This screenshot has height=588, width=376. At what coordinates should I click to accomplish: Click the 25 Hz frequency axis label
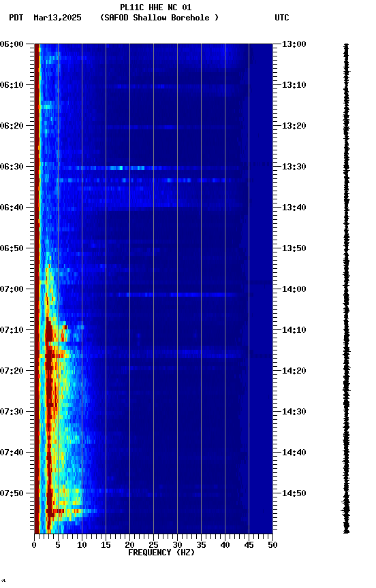point(153,545)
